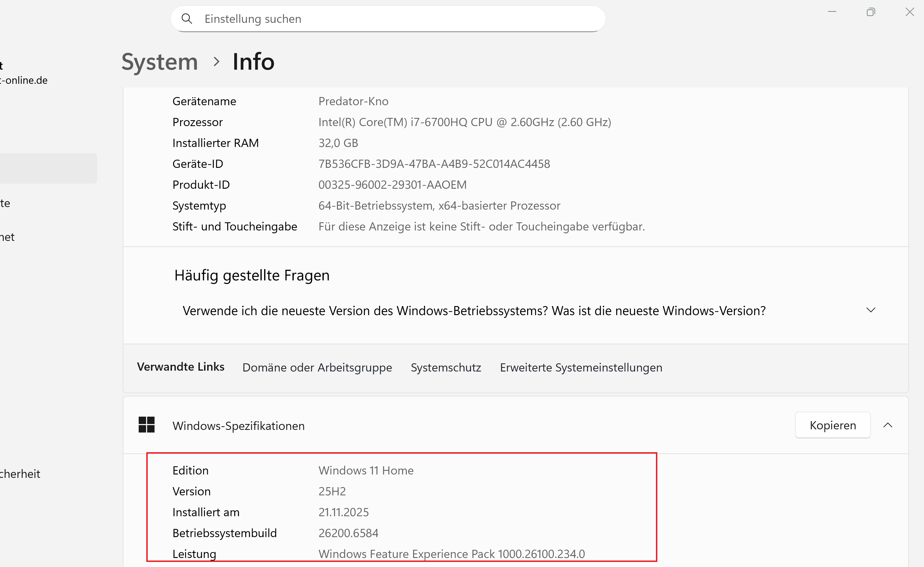Click the search magnifier icon

click(x=186, y=19)
